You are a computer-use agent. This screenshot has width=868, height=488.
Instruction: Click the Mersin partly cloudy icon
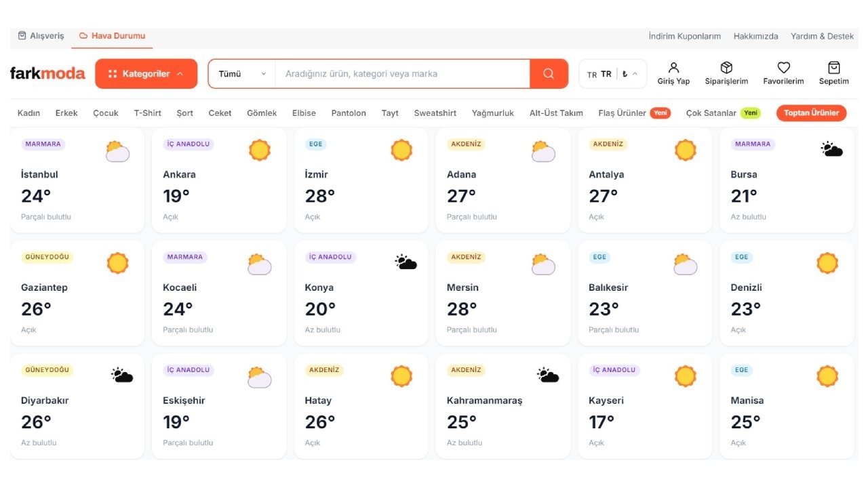(x=543, y=264)
